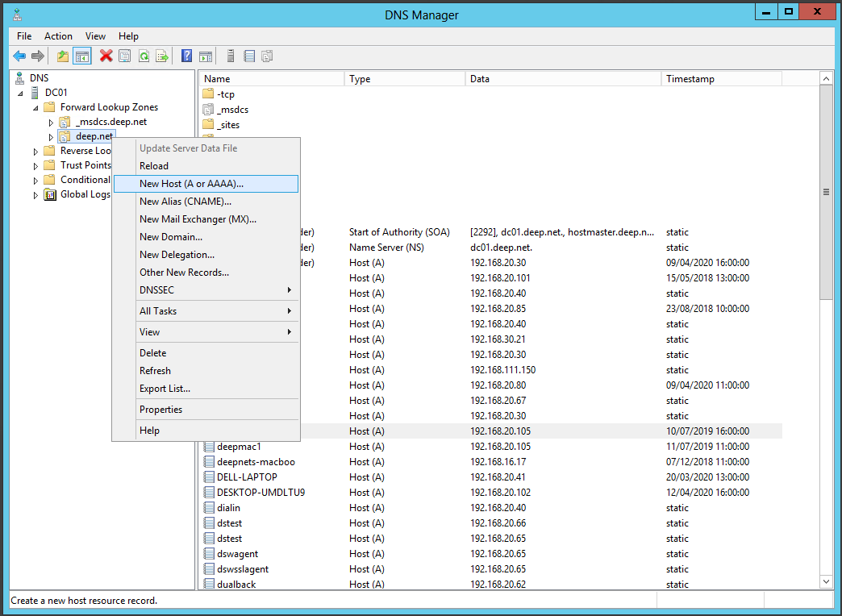Click the green Refresh toolbar icon
Viewport: 842px width, 616px height.
[x=144, y=56]
